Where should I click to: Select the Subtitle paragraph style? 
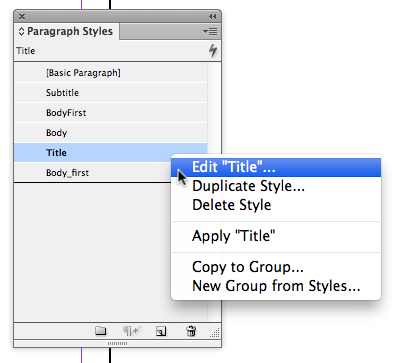tap(111, 93)
